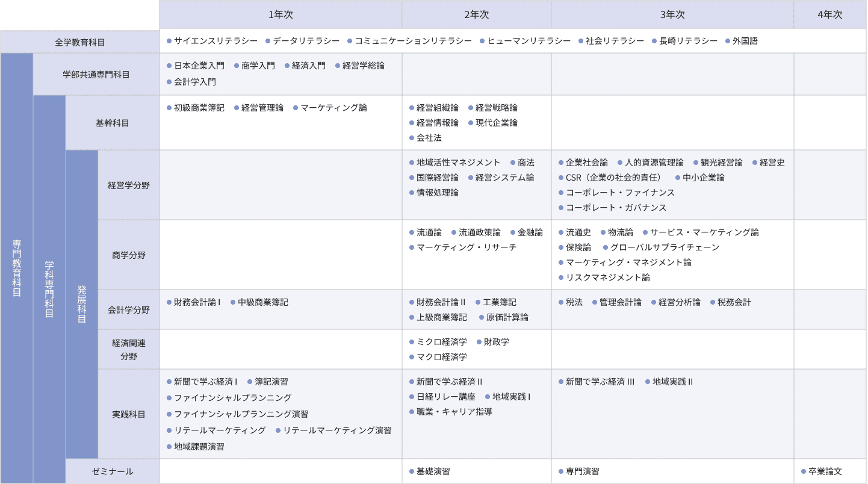Click the 長崎リテラシー course
This screenshot has width=868, height=484.
(x=685, y=41)
